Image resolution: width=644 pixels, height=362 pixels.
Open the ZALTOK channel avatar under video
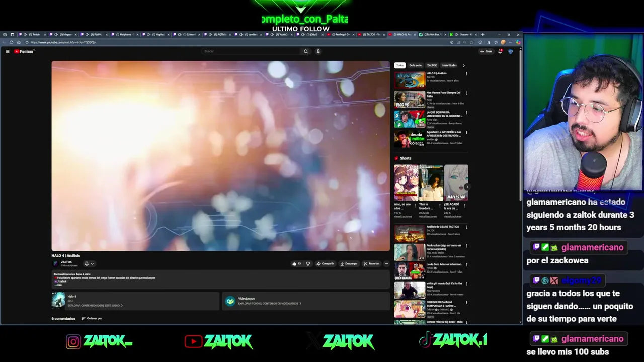[x=55, y=263]
